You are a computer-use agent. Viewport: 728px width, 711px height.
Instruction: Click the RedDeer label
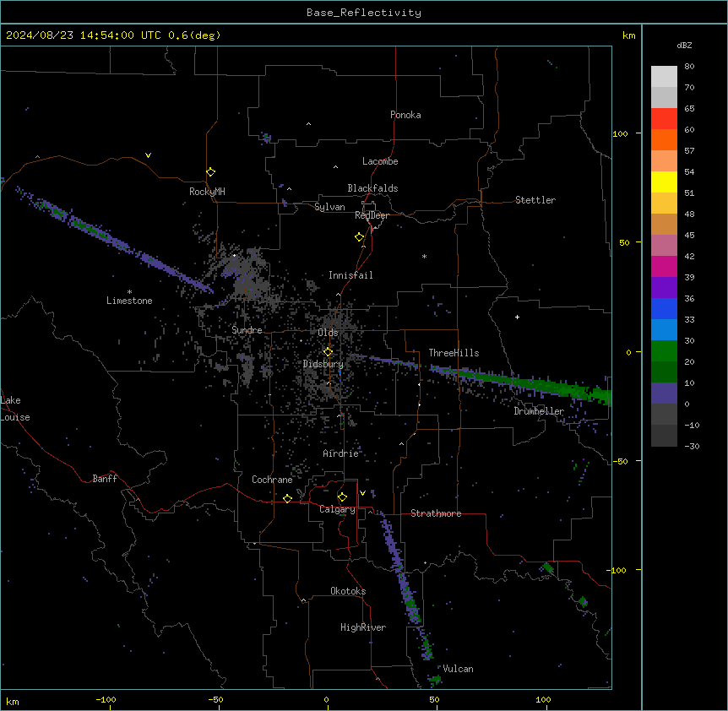(x=372, y=215)
